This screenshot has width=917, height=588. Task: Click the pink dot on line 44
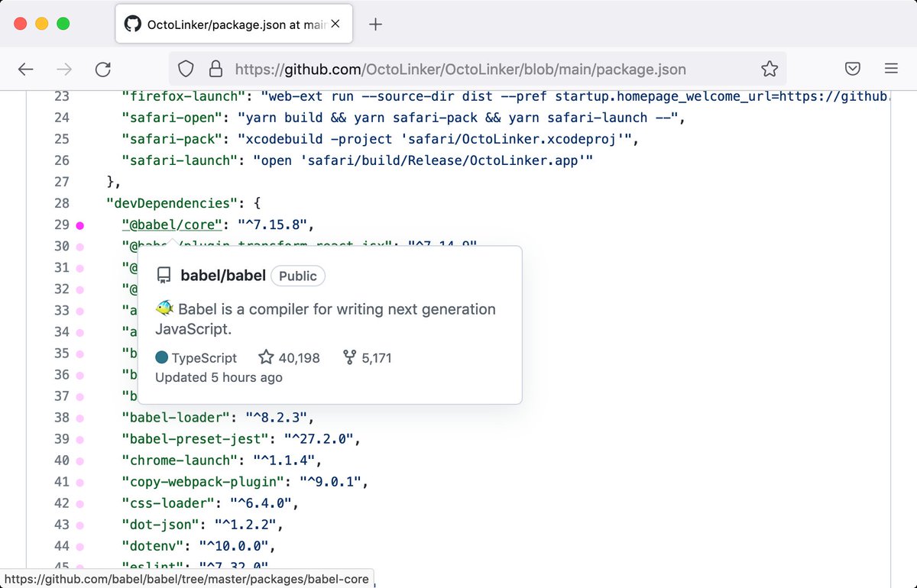click(80, 546)
